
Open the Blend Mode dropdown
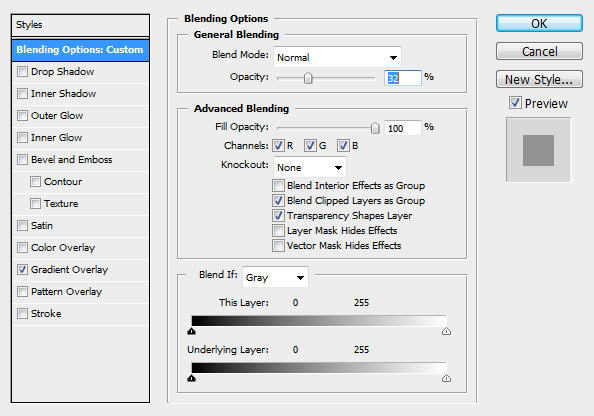(x=337, y=57)
